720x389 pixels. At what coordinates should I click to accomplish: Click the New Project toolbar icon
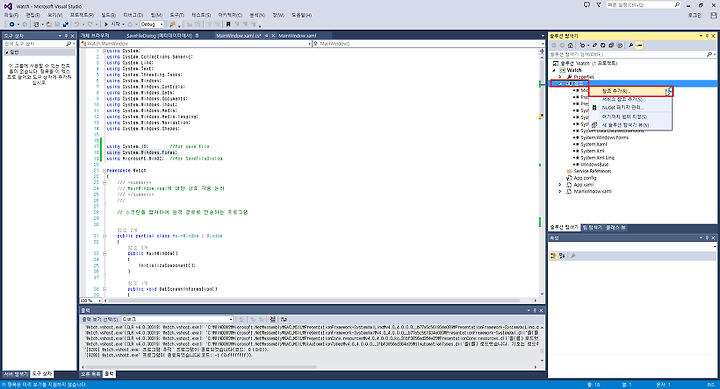point(36,24)
